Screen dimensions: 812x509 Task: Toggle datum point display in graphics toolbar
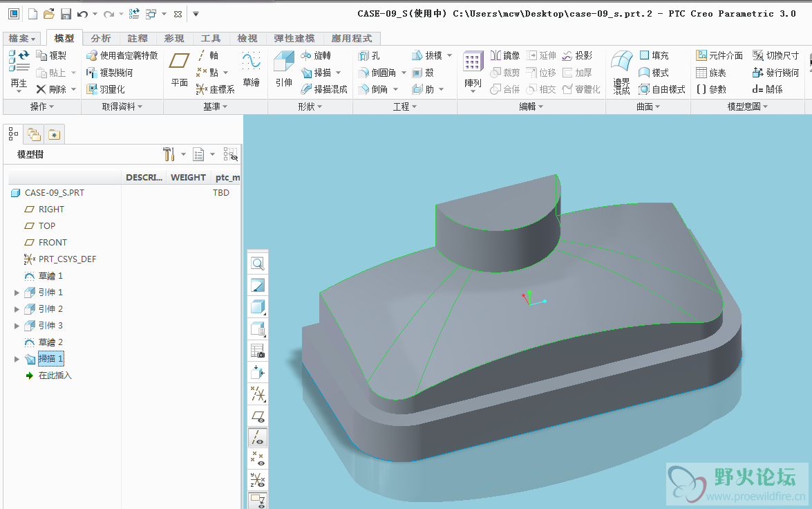pyautogui.click(x=257, y=459)
